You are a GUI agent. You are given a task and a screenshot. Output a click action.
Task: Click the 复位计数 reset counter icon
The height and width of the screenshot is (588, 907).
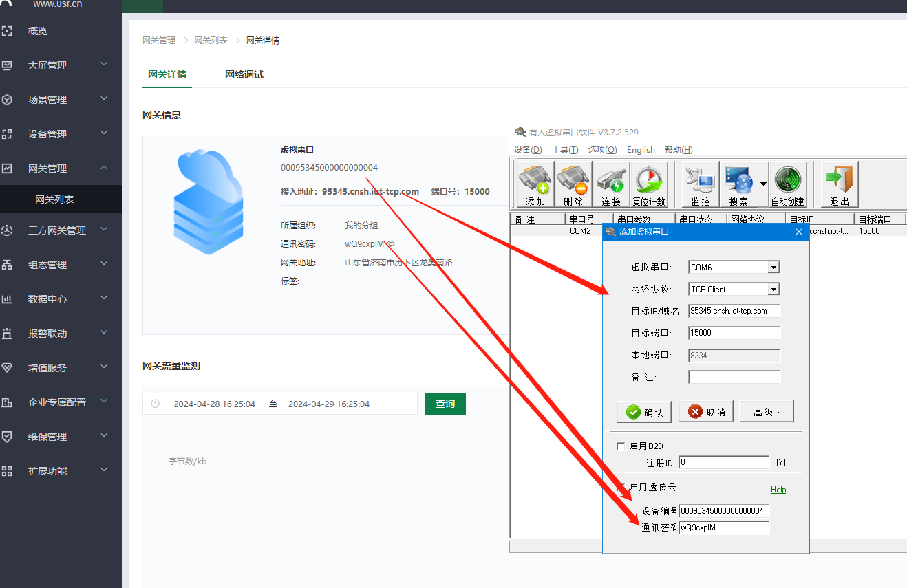(x=649, y=184)
